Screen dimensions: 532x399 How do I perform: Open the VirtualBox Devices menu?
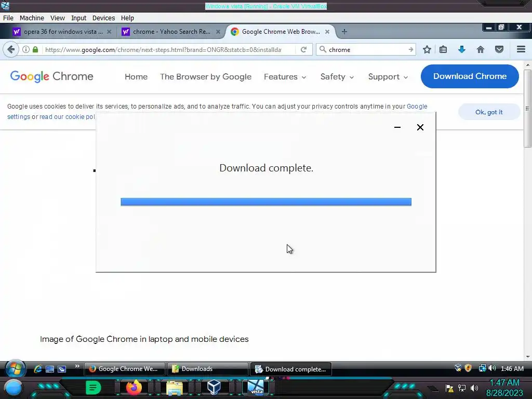click(103, 18)
